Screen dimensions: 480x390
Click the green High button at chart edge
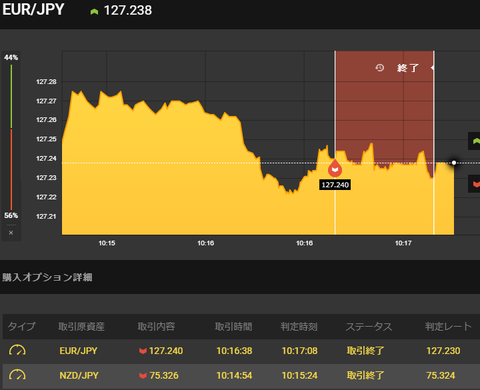pos(475,141)
